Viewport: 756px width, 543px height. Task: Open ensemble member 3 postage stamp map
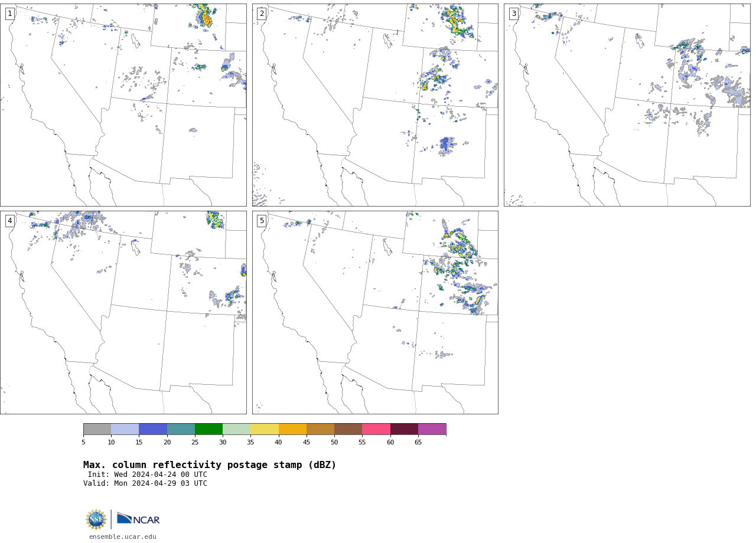click(x=627, y=105)
